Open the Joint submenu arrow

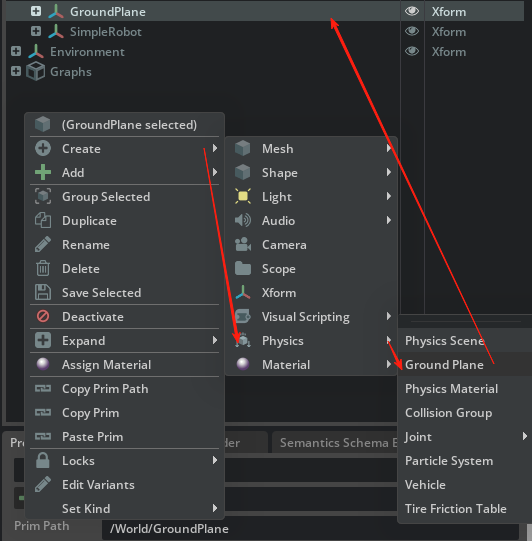click(524, 436)
